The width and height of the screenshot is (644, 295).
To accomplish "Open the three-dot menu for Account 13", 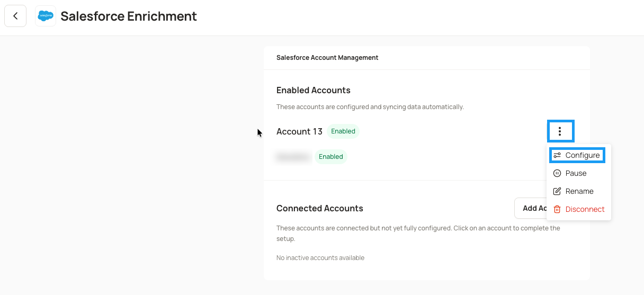I will 560,131.
